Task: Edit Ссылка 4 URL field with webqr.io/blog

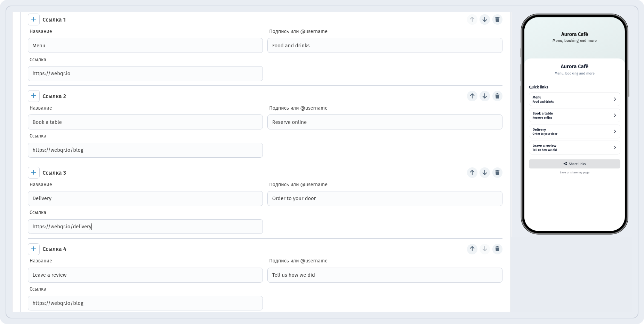Action: click(145, 303)
